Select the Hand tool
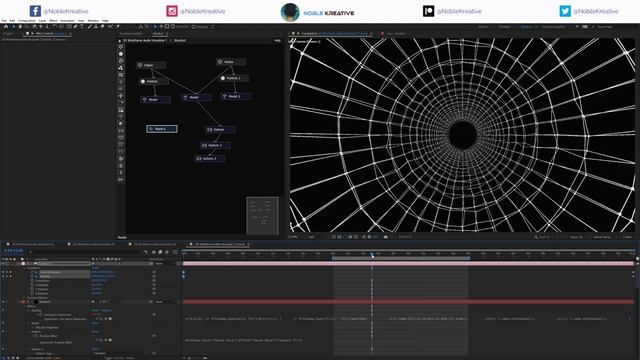This screenshot has width=640, height=360. point(20,27)
